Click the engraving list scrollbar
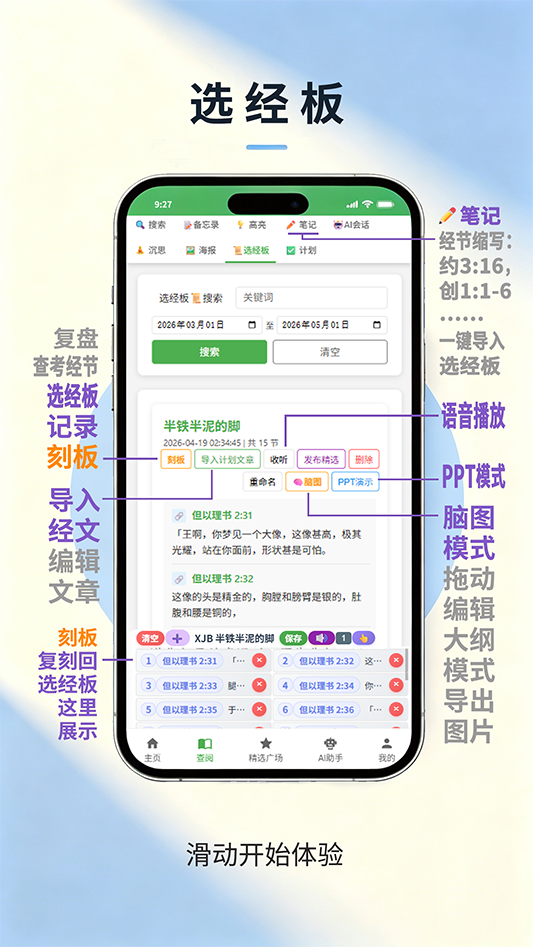The height and width of the screenshot is (947, 533). [x=406, y=664]
